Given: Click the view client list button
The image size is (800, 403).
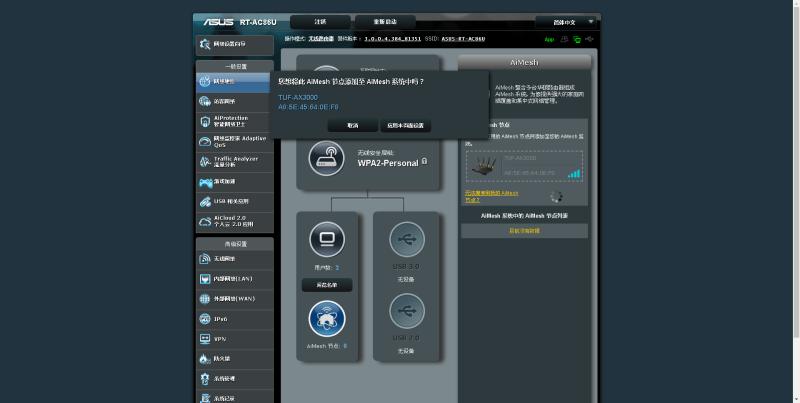Looking at the screenshot, I should pyautogui.click(x=327, y=285).
